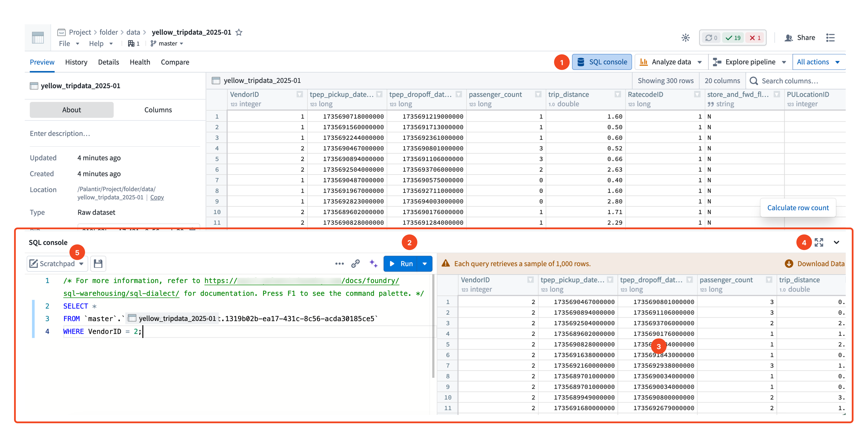
Task: Expand the Run button dropdown arrow
Action: pos(424,264)
